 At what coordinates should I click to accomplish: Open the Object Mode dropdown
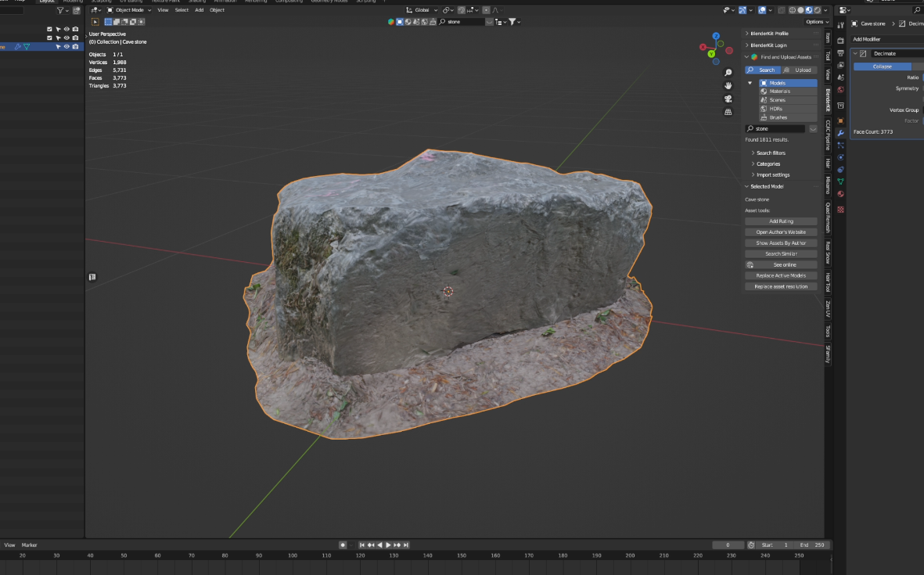pyautogui.click(x=129, y=10)
